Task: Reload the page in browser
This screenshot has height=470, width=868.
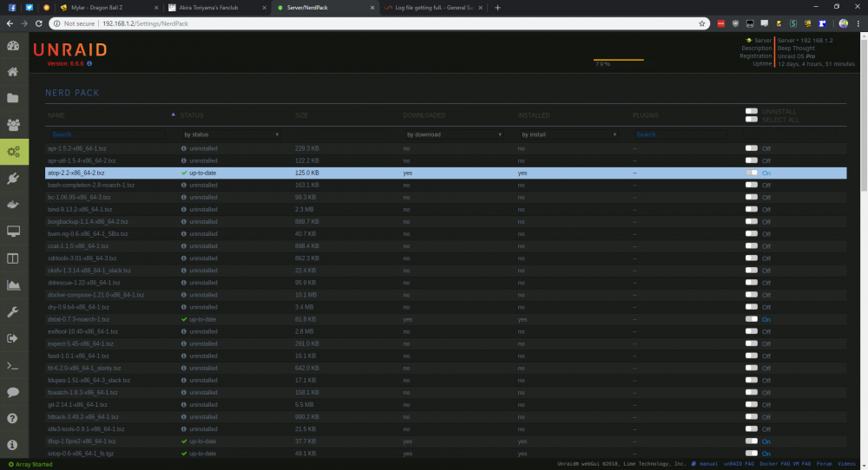Action: click(x=39, y=23)
